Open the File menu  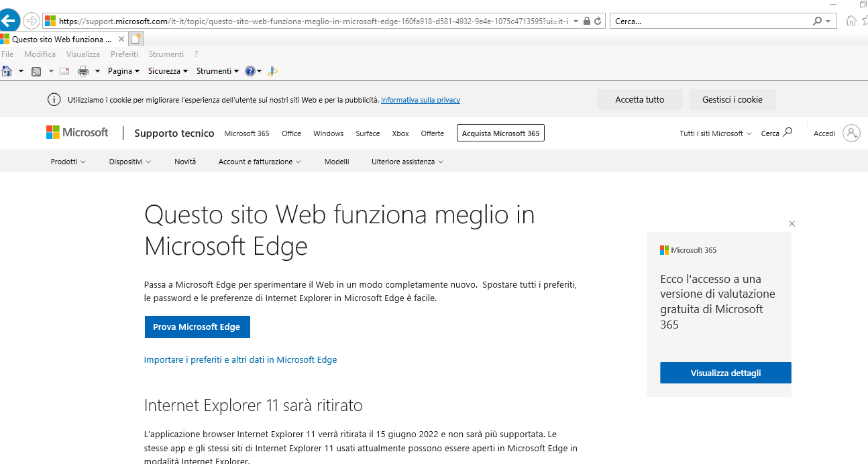point(7,54)
